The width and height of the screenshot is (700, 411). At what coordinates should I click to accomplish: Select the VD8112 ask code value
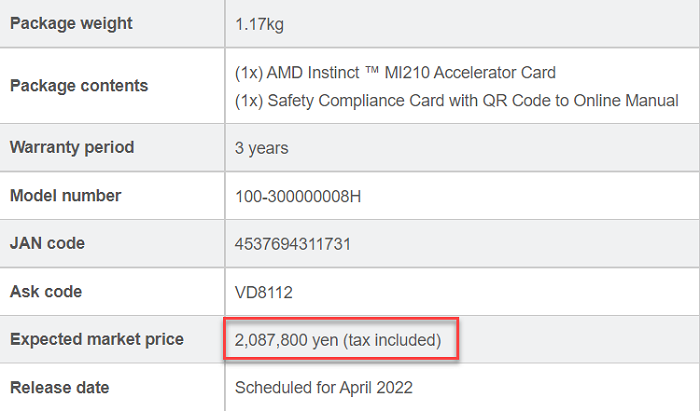coord(263,292)
